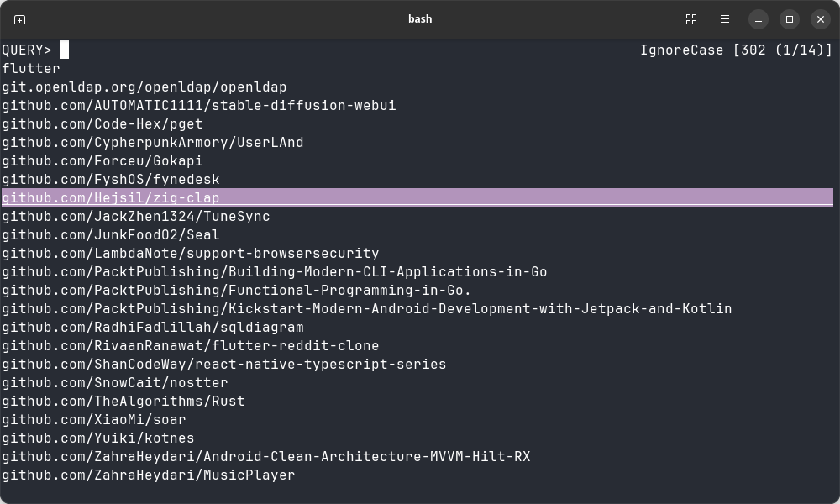Select ZahraHeydari/MusicPlayer at list bottom

(148, 475)
